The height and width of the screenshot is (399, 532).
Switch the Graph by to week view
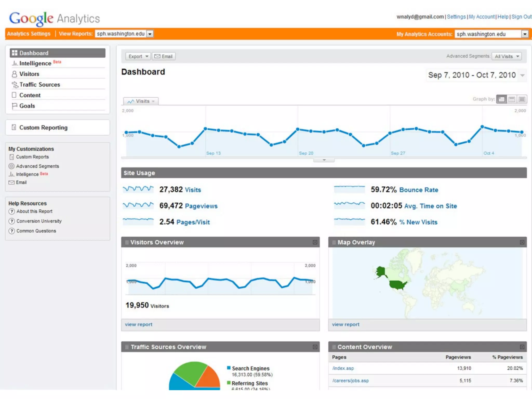pyautogui.click(x=512, y=99)
